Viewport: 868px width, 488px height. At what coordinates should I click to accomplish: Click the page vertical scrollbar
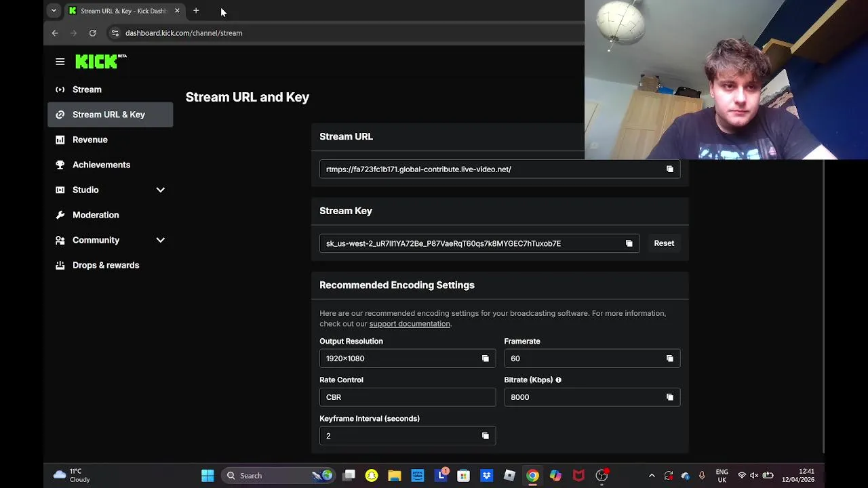pyautogui.click(x=823, y=305)
